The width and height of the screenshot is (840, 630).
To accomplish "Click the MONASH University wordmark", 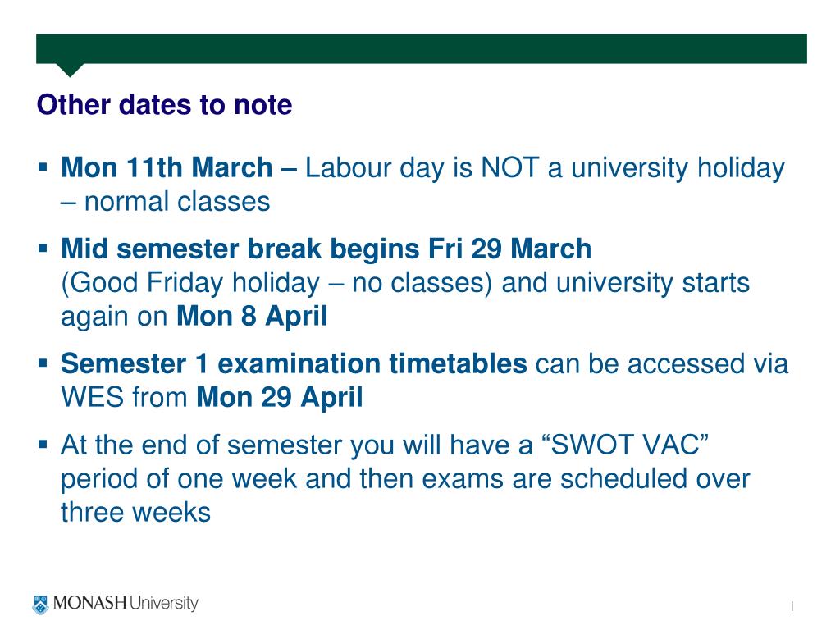I will click(x=126, y=603).
